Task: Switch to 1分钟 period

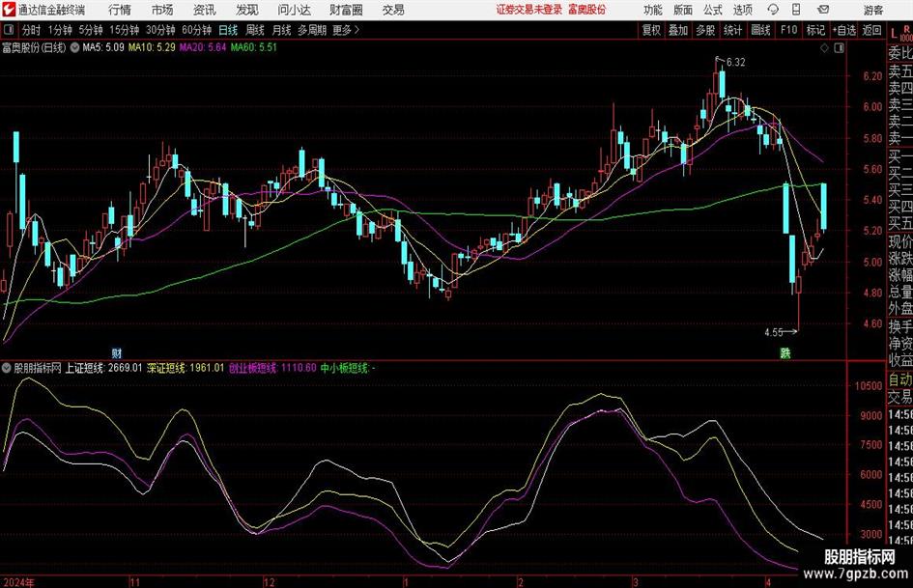Action: pos(60,30)
